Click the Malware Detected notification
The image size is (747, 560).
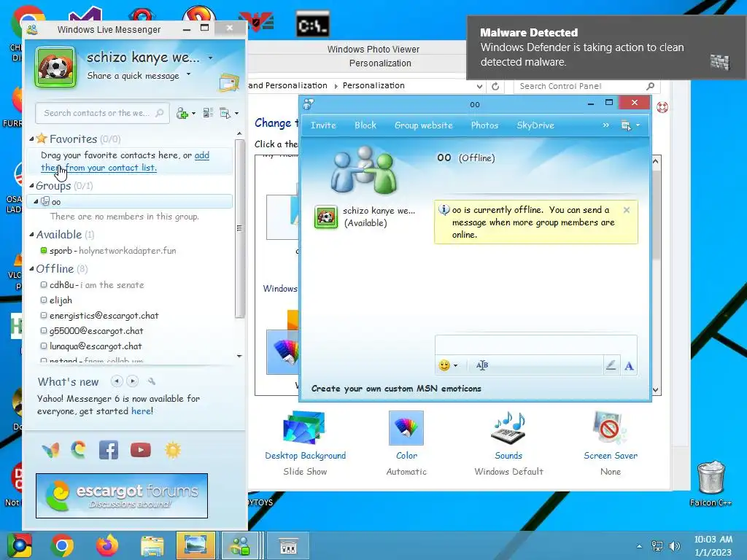606,47
